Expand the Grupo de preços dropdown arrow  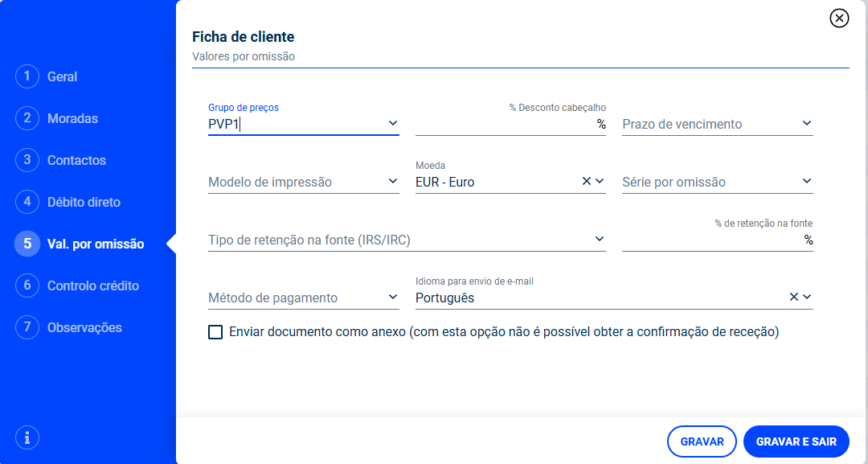point(392,123)
